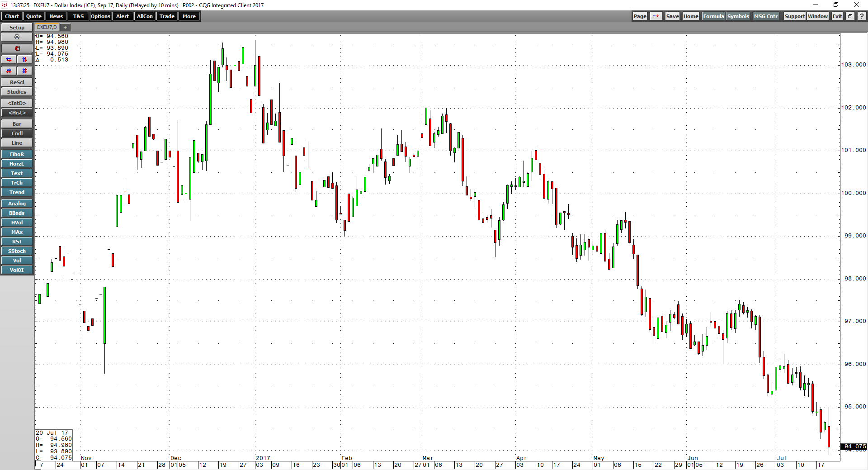Open the Setup button in the sidebar

click(x=17, y=28)
